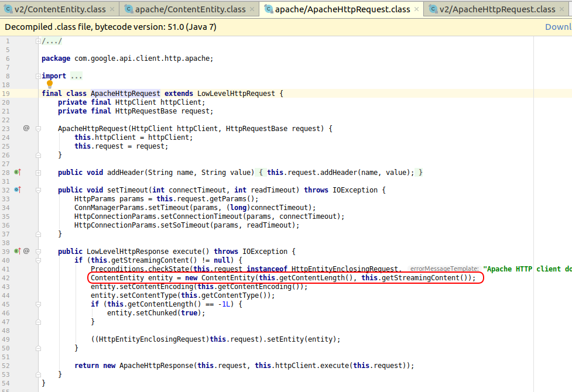This screenshot has height=392, width=572.
Task: Expand the folded addHeader method body
Action: tap(38, 173)
